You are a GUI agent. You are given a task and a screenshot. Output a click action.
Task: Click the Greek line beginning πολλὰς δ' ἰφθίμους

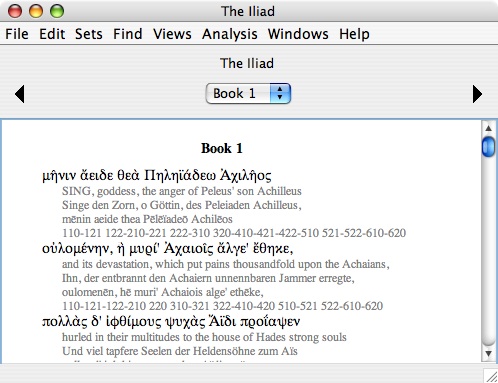[171, 321]
